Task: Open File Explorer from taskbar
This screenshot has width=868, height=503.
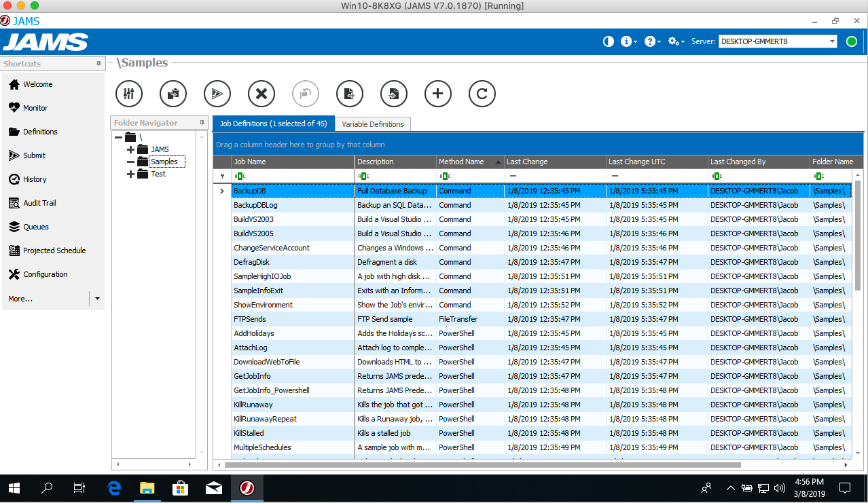Action: coord(147,487)
